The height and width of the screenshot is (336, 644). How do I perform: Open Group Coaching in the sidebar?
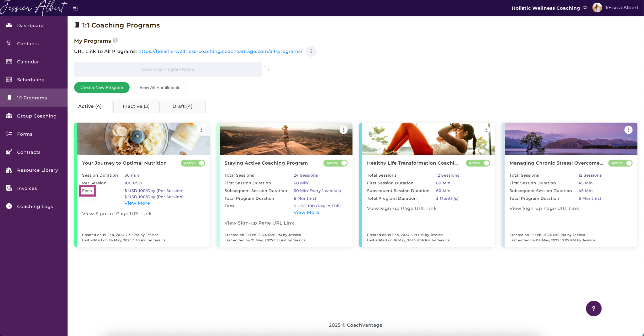34,116
